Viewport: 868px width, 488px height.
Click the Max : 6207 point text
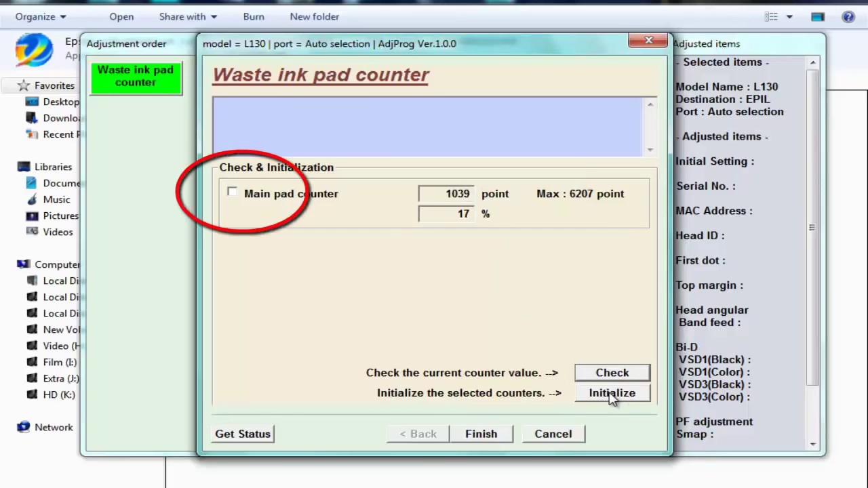[x=580, y=194]
